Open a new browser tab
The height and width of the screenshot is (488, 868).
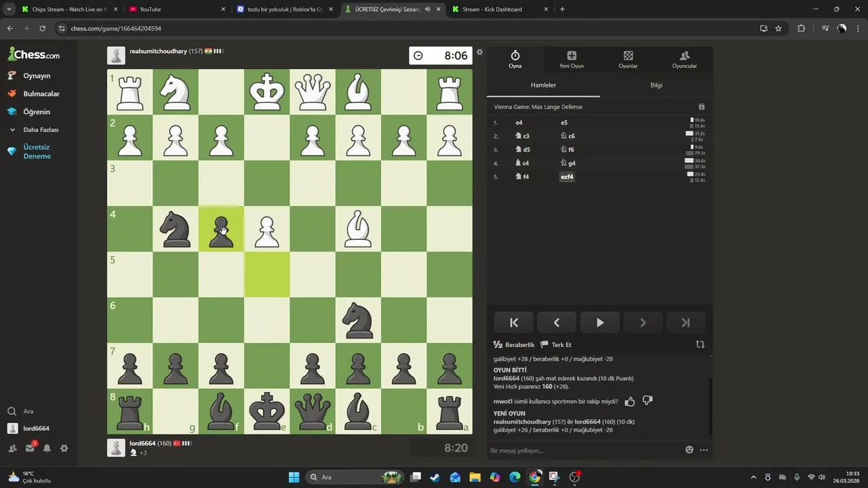point(562,9)
